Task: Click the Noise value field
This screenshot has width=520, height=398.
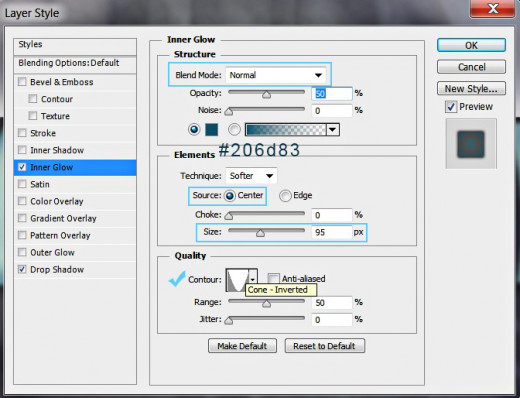Action: [x=332, y=111]
